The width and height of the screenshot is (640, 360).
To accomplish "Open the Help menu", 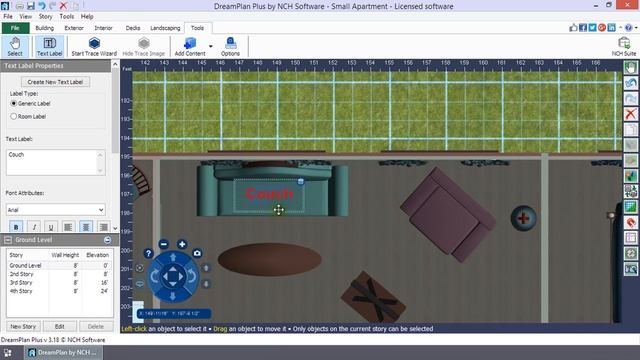I will [87, 16].
